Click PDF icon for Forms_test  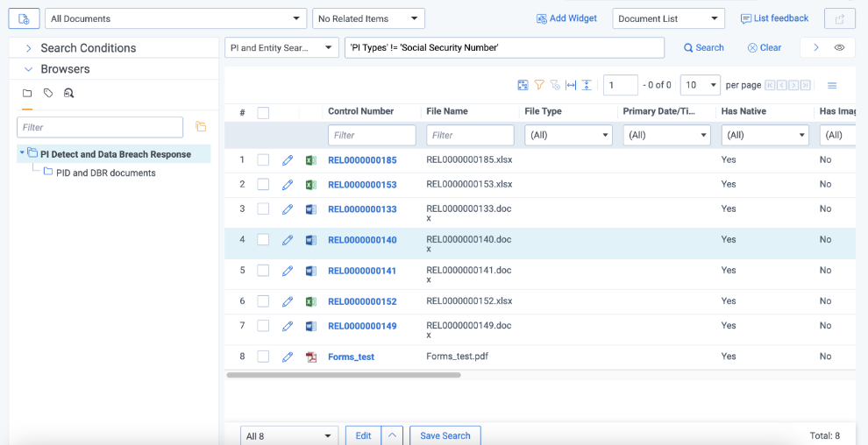tap(311, 357)
